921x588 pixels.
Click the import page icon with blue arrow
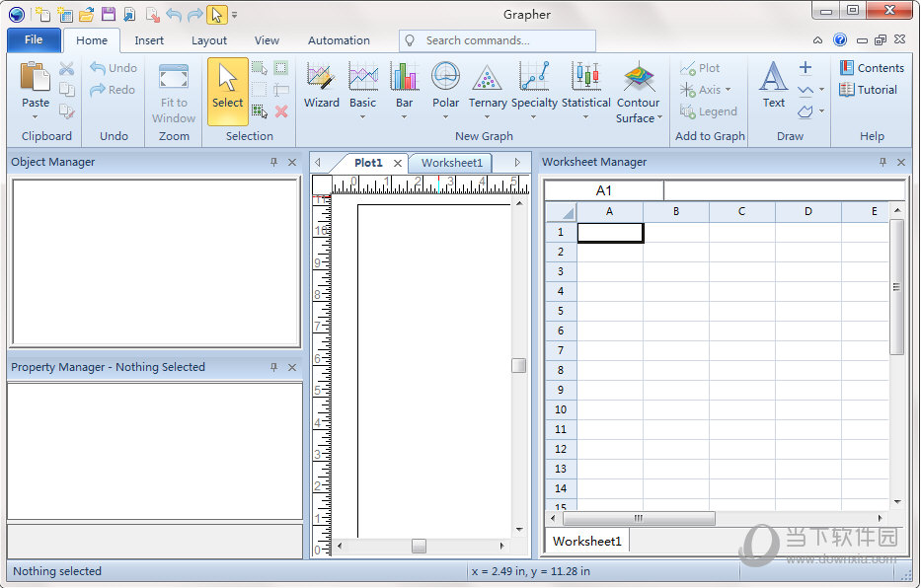point(130,14)
